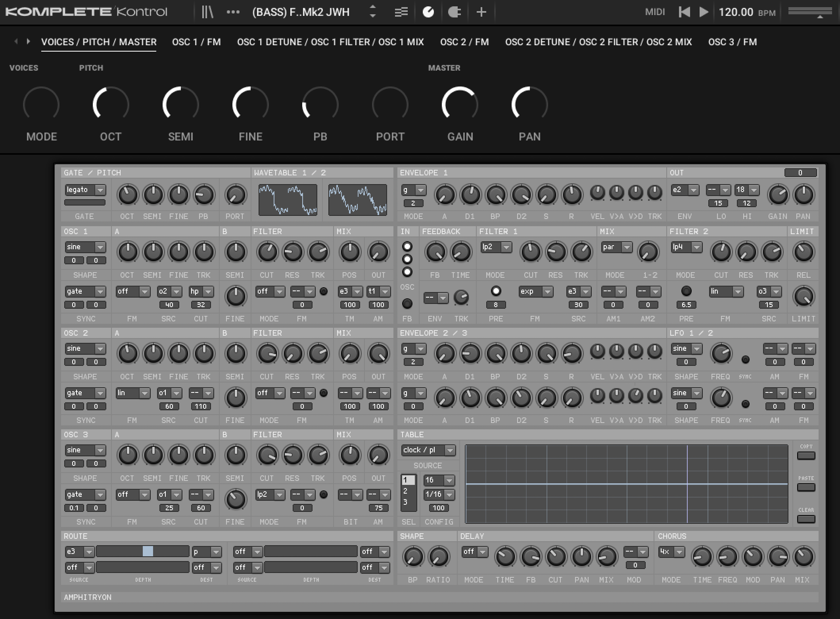Click the chorus MIX knob
The height and width of the screenshot is (619, 840).
coord(804,556)
